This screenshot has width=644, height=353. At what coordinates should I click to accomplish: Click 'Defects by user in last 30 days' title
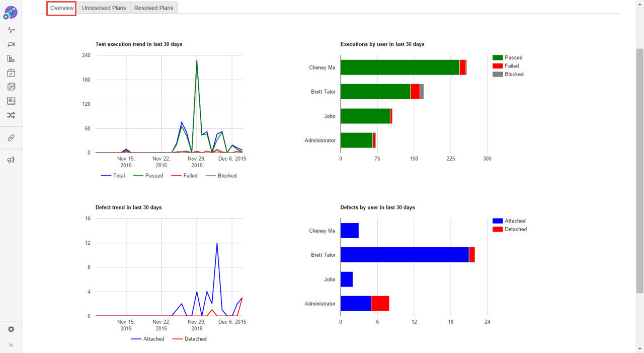point(378,207)
